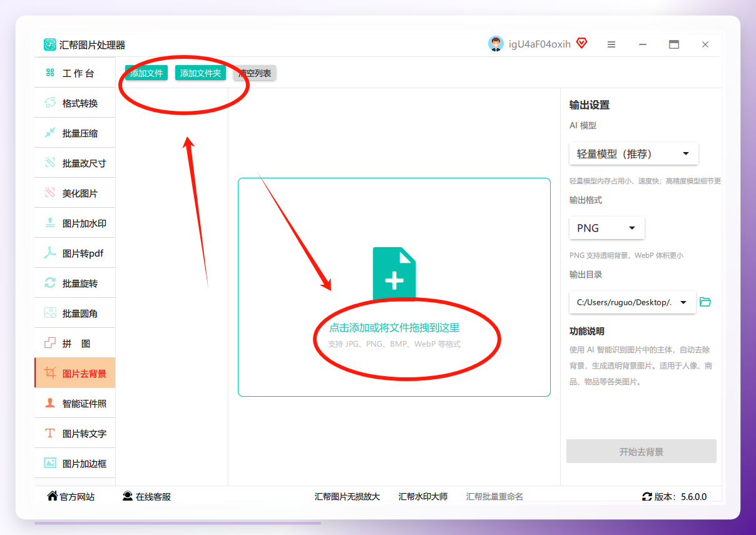Select the 图片去背景 crop icon
This screenshot has height=535, width=756.
pos(50,373)
